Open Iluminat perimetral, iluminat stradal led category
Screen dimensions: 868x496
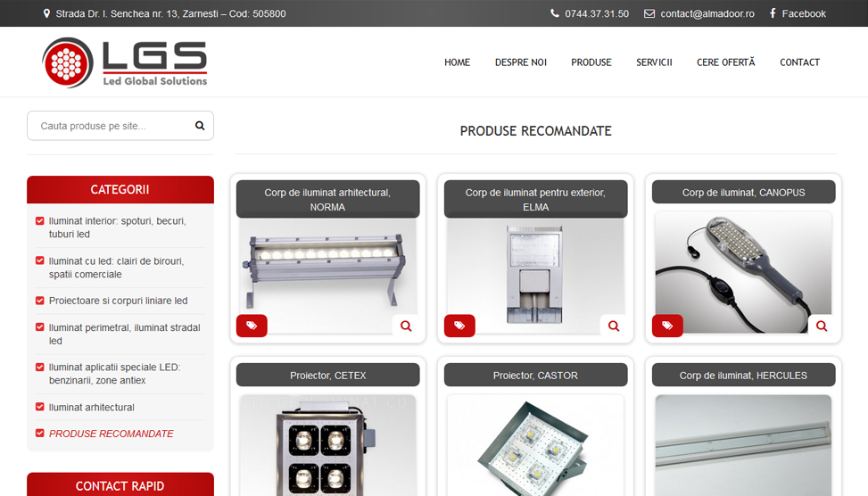[x=125, y=334]
